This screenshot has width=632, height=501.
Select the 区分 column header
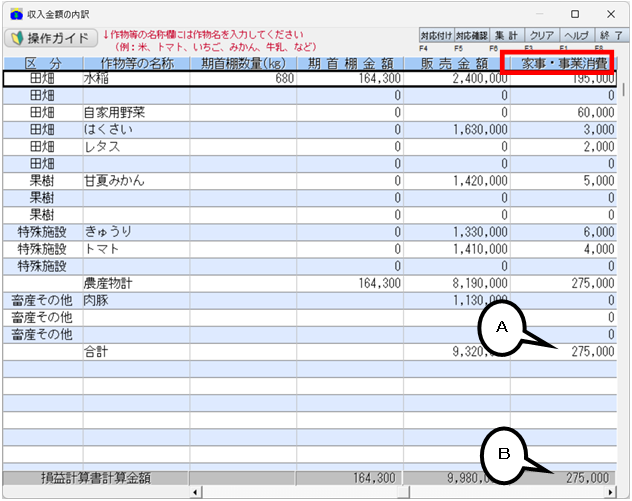43,63
